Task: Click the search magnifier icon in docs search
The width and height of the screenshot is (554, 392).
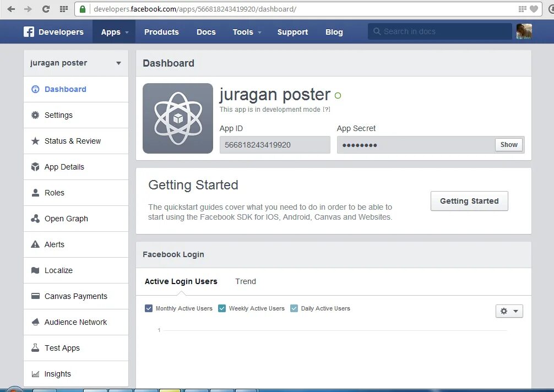Action: (x=377, y=31)
